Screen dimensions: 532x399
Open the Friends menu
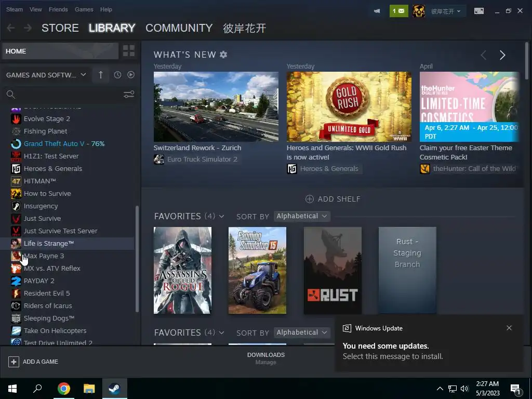(x=58, y=9)
